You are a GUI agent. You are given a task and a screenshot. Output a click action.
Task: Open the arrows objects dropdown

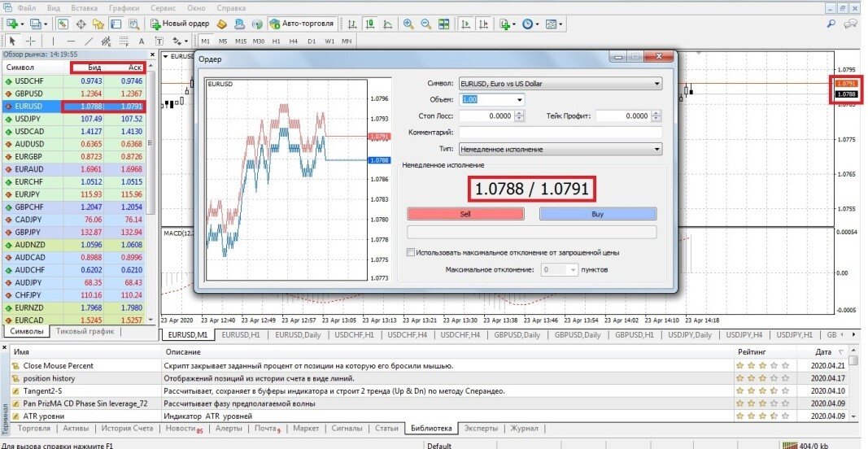(180, 41)
